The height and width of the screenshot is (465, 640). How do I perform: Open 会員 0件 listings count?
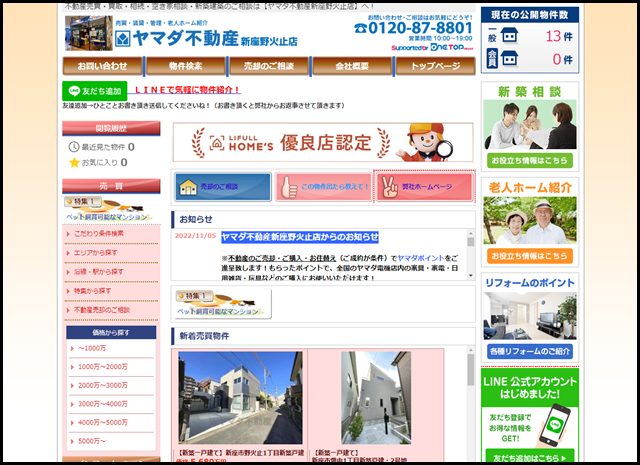click(x=562, y=59)
